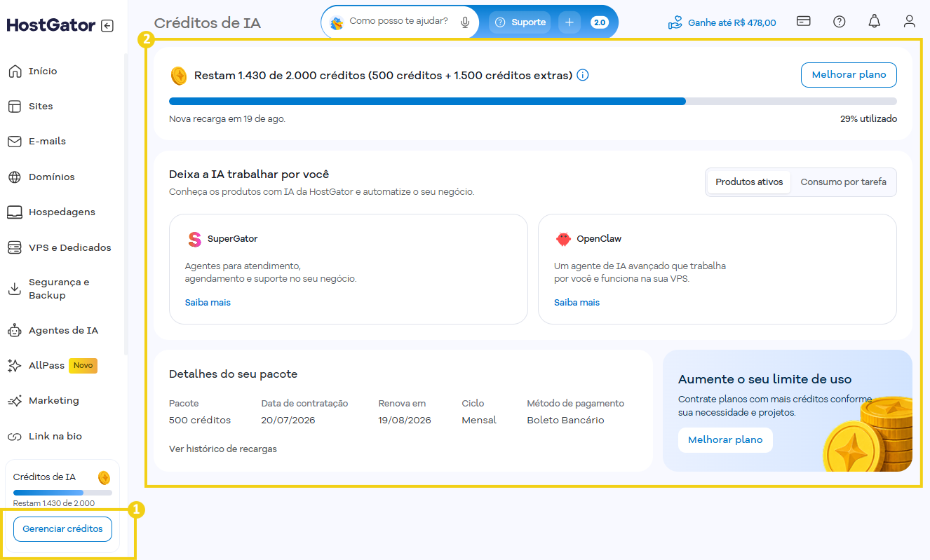Click the Segurança e Backup download icon
The image size is (930, 560).
coord(15,289)
